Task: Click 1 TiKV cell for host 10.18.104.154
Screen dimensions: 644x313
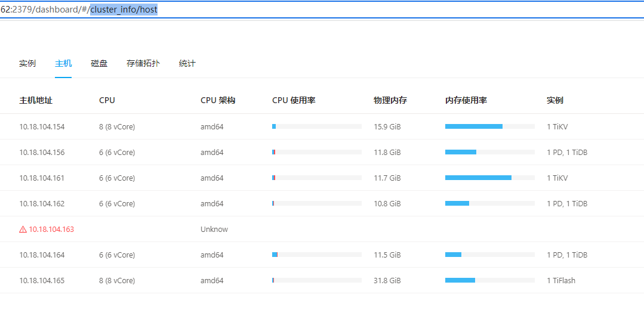Action: 557,127
